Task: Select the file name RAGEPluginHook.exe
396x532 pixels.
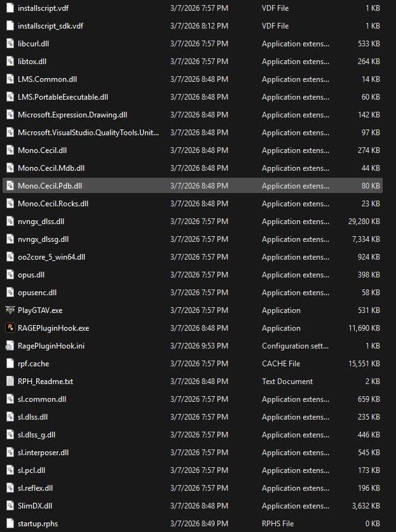Action: [x=53, y=328]
